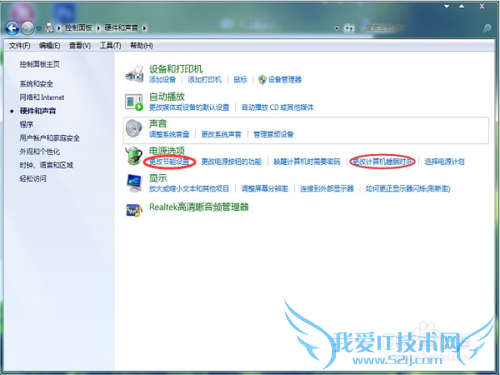Click 更改计算机睡眠时间 link
Screen dimensions: 500x375
coord(383,162)
